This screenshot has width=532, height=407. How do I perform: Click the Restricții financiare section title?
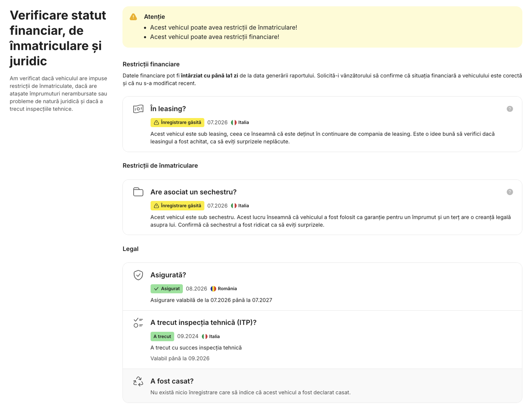[x=151, y=64]
